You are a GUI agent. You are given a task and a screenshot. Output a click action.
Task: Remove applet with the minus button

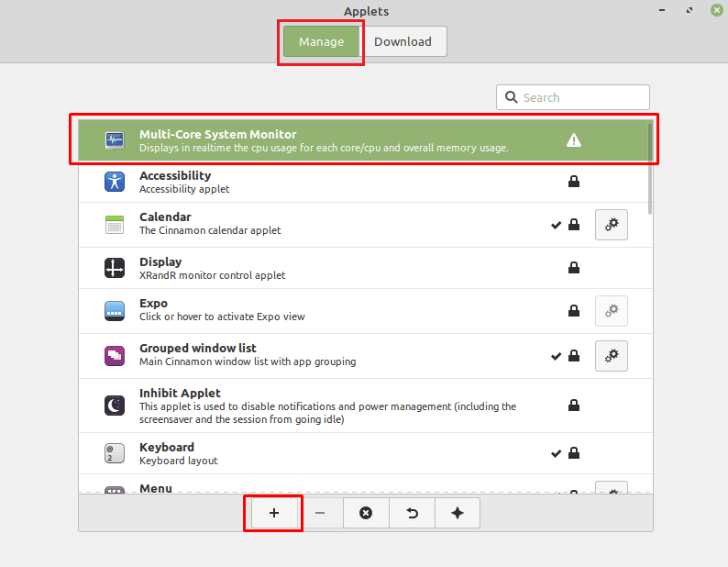tap(320, 513)
